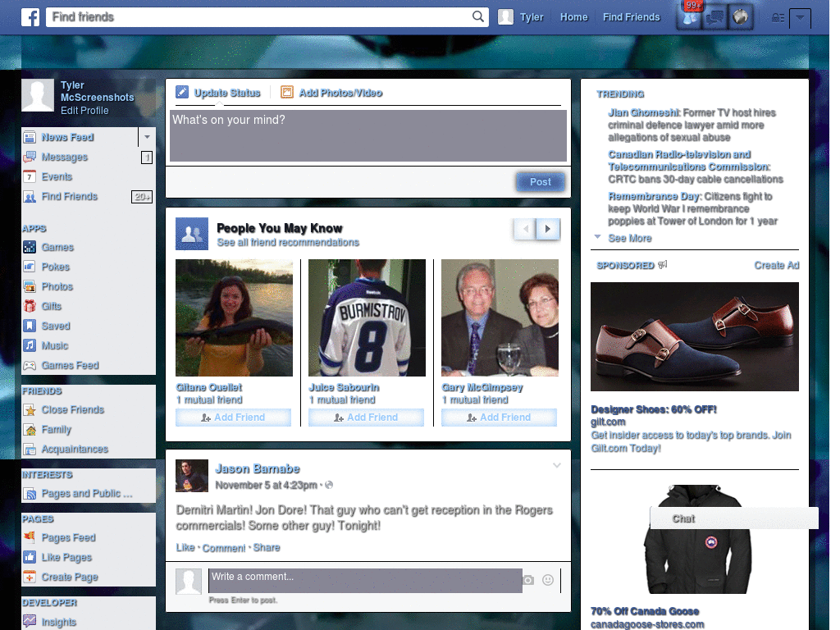The image size is (840, 630).
Task: Click the Facebook logo icon
Action: [30, 17]
